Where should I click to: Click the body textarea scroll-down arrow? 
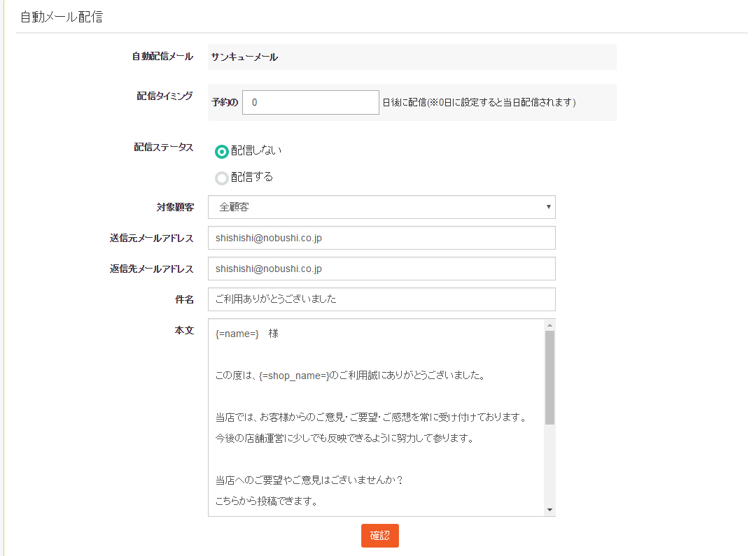549,510
